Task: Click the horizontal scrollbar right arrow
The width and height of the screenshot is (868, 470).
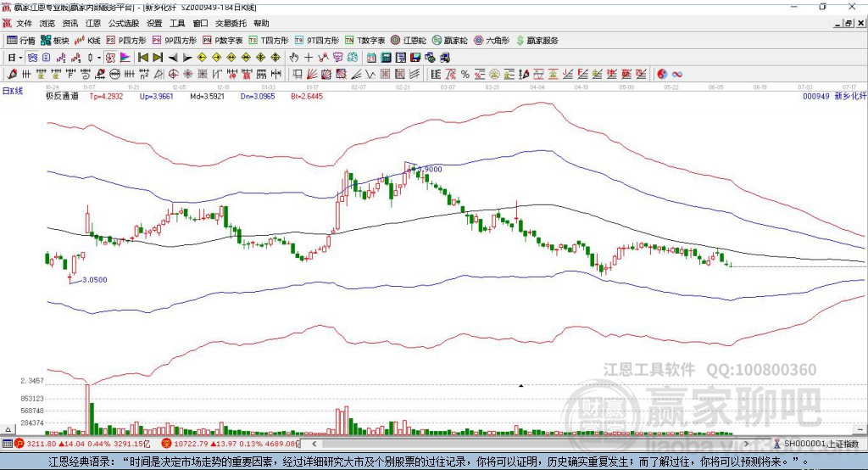Action: [747, 444]
